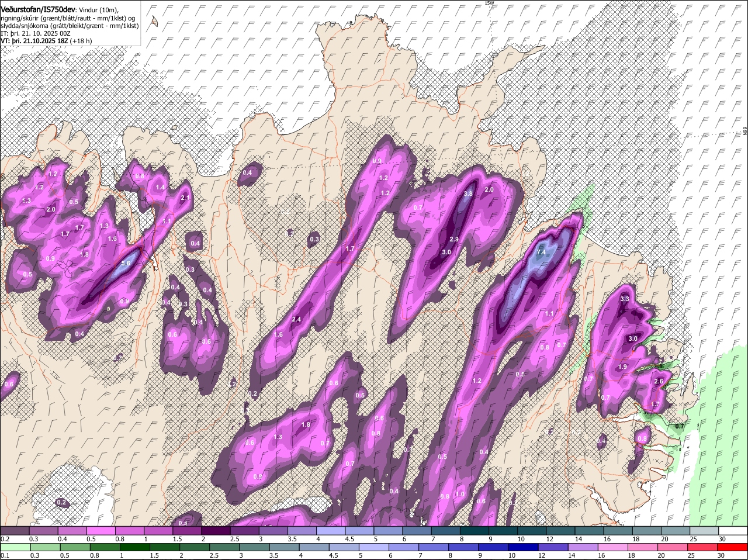The width and height of the screenshot is (748, 560).
Task: Click the 1.9 precipitation value label
Action: point(622,367)
